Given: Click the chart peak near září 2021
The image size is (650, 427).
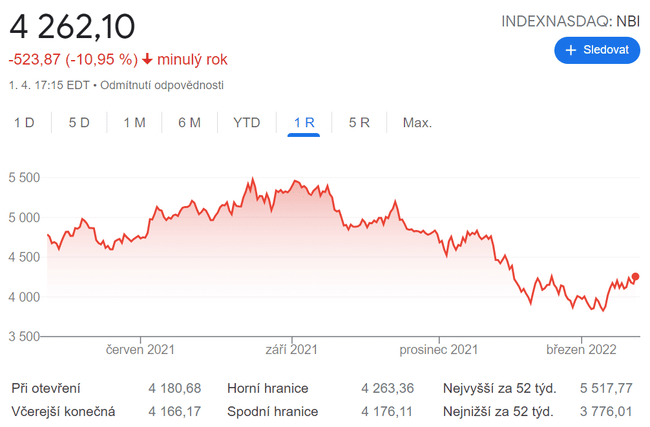Looking at the screenshot, I should point(252,180).
